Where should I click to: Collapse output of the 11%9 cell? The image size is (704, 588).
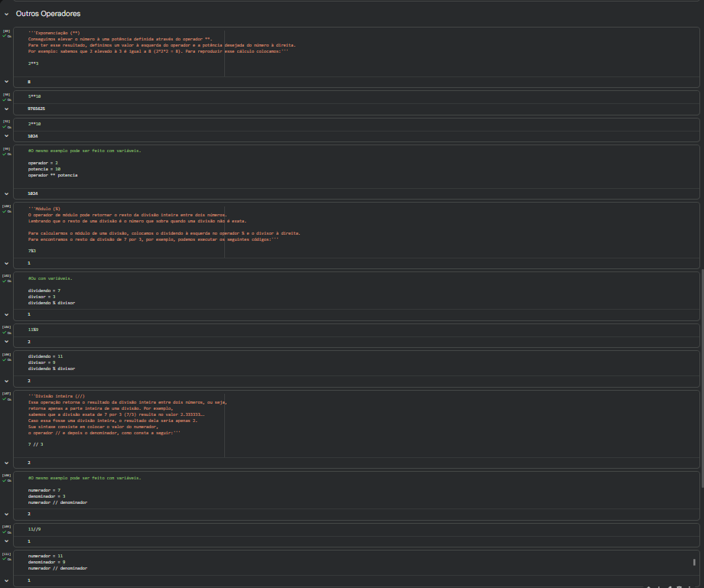(6, 342)
